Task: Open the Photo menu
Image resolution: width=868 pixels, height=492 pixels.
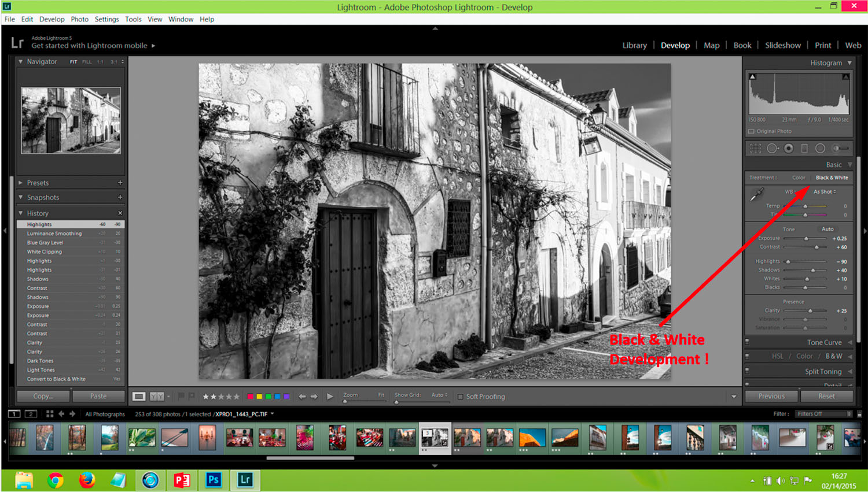Action: click(80, 19)
